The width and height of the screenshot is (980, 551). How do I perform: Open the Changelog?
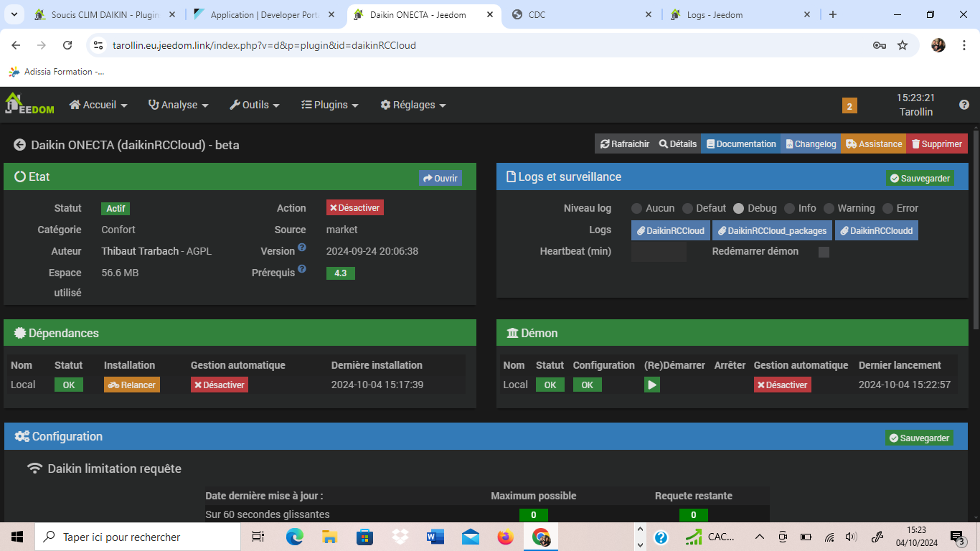click(811, 143)
